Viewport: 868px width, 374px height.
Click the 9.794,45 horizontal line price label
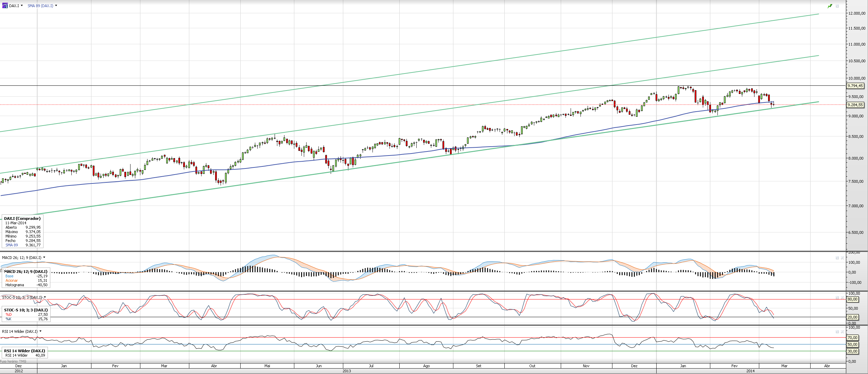[x=855, y=86]
